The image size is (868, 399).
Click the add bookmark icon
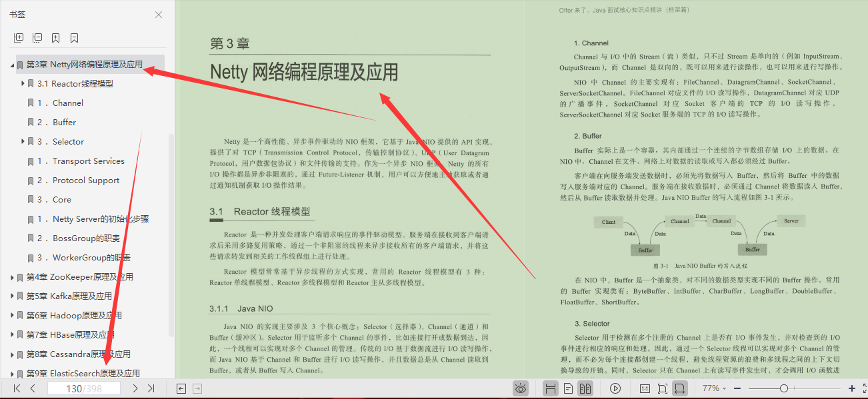pyautogui.click(x=56, y=38)
